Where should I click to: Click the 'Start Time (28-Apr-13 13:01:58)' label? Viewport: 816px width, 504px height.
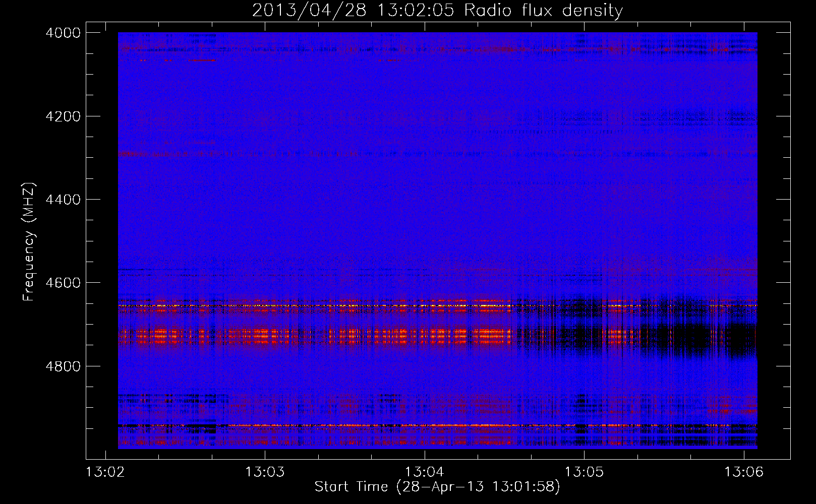point(437,487)
